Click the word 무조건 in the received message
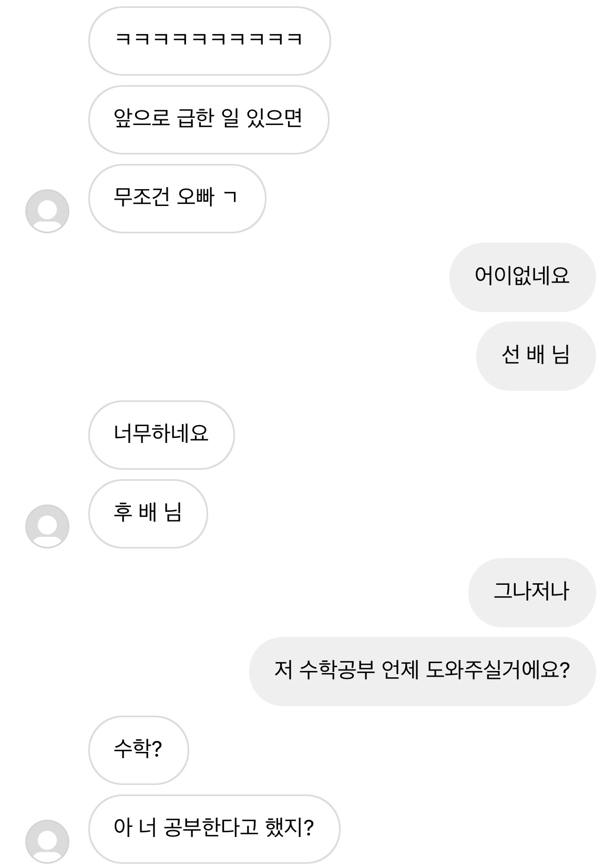Image resolution: width=615 pixels, height=868 pixels. point(142,197)
